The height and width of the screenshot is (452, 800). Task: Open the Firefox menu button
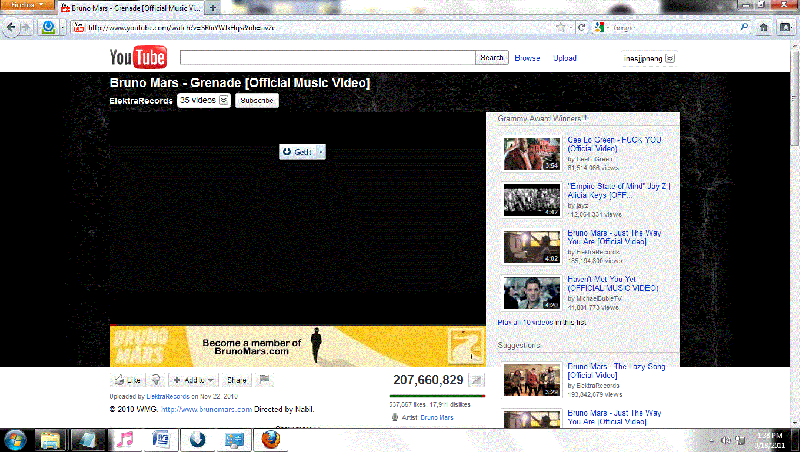[x=28, y=5]
